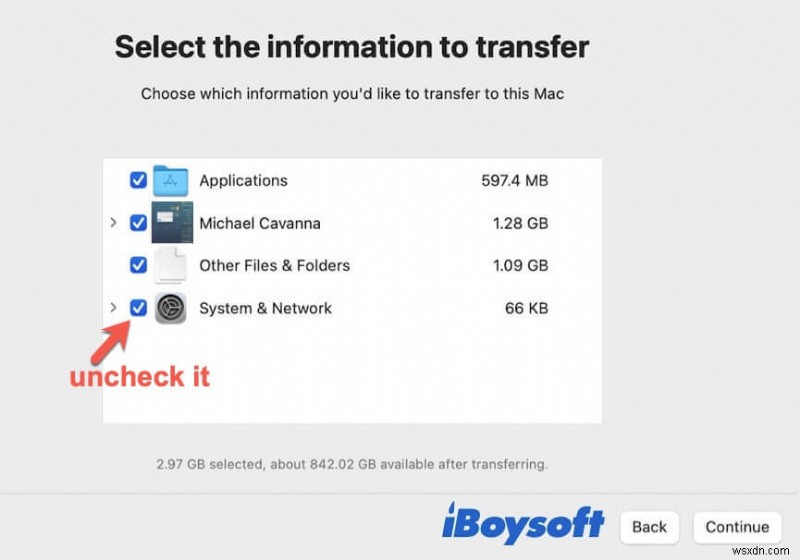Image resolution: width=800 pixels, height=560 pixels.
Task: Uncheck the System & Network checkbox
Action: (138, 308)
